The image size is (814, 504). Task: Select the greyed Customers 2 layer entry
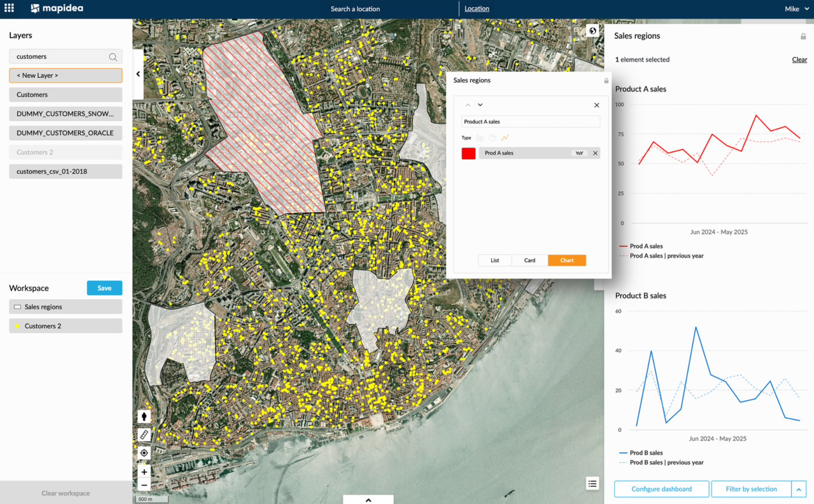tap(66, 152)
